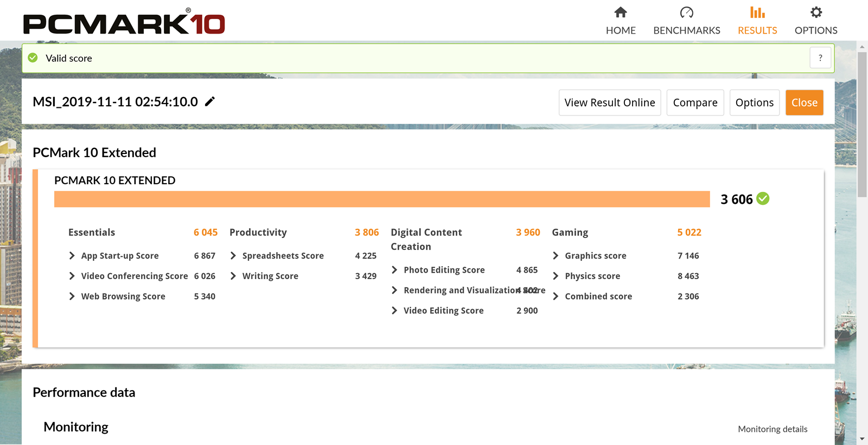
Task: Click the orange PCMark 10 Extended score bar
Action: (382, 199)
